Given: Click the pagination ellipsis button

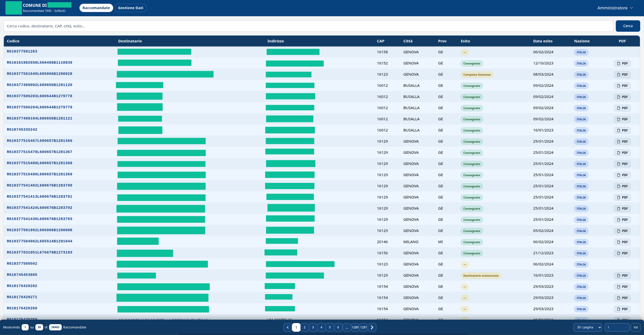Looking at the screenshot, I should (347, 327).
